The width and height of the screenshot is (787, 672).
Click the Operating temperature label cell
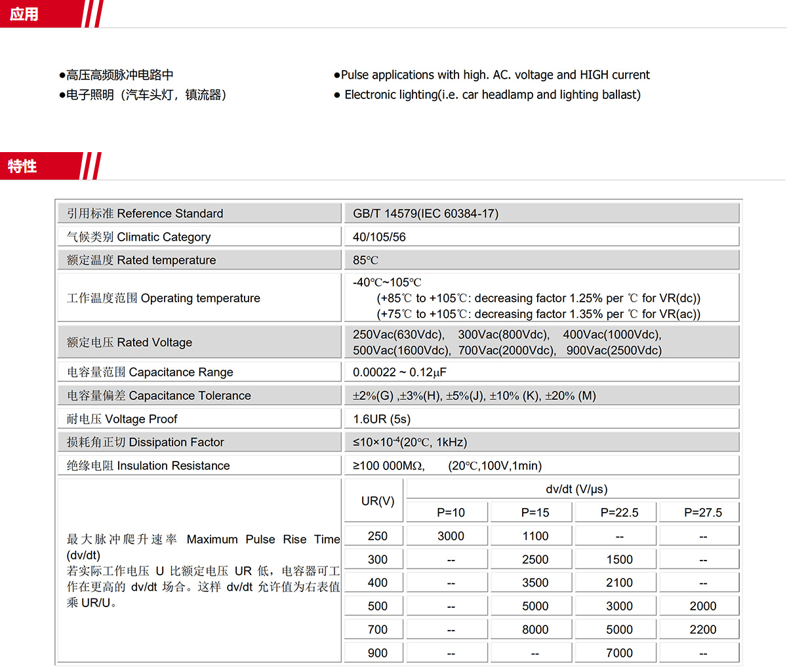[199, 298]
